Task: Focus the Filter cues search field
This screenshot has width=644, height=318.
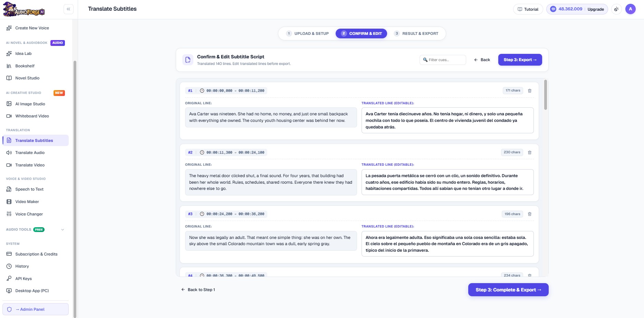Action: pos(443,60)
